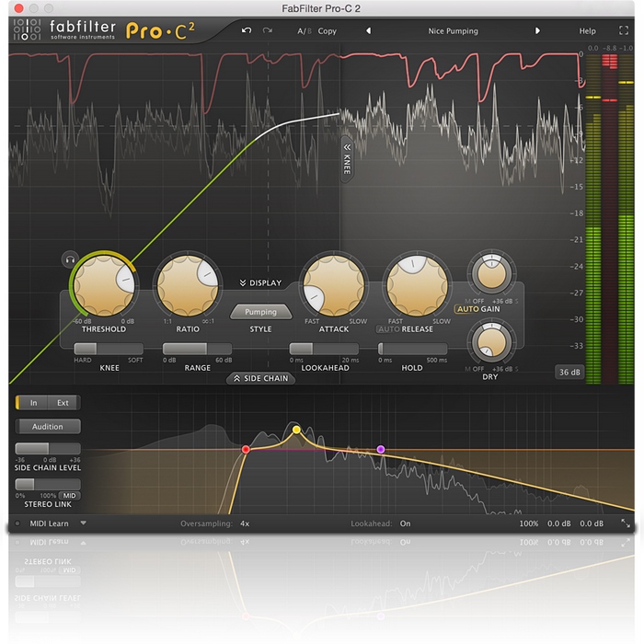644x644 pixels.
Task: Click the redo arrow icon
Action: pos(268,30)
